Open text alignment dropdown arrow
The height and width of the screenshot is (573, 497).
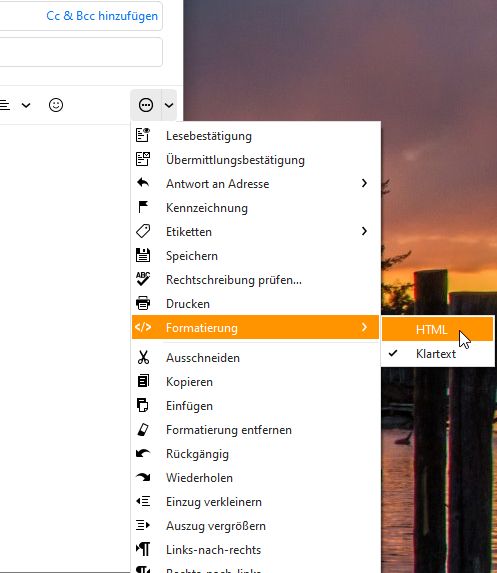pos(26,106)
